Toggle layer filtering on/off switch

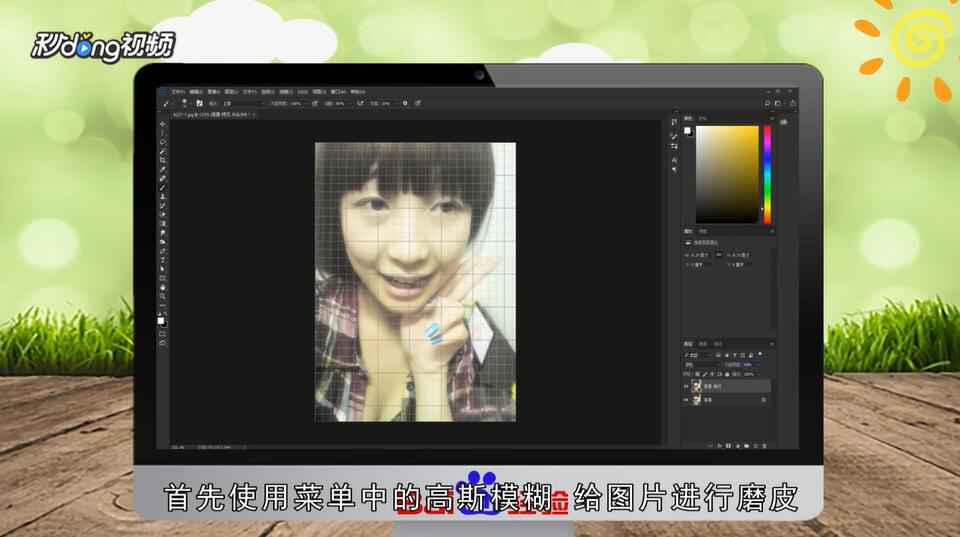(760, 354)
